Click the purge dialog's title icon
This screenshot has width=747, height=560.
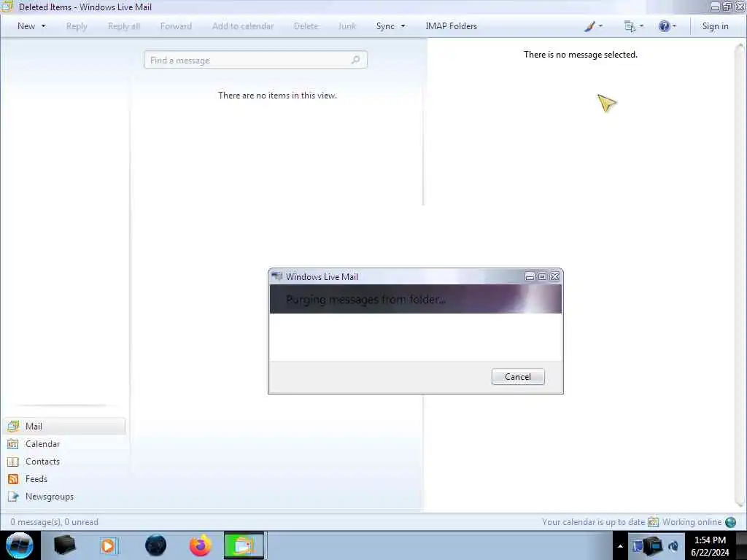[x=276, y=276]
